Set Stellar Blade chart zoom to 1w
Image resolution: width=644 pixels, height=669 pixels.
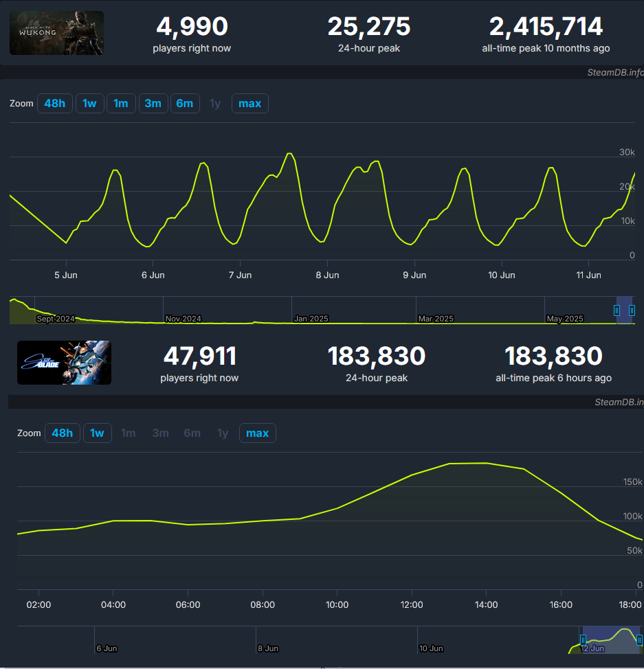(98, 433)
